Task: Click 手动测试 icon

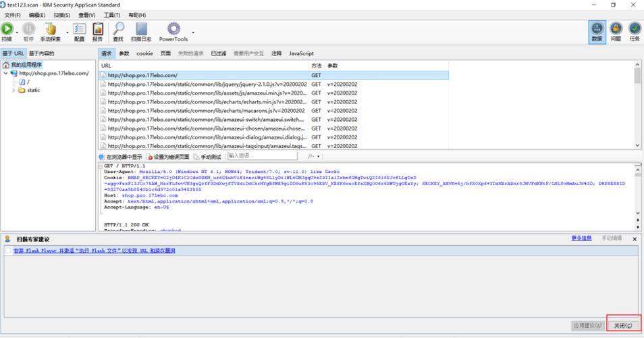Action: click(x=196, y=157)
